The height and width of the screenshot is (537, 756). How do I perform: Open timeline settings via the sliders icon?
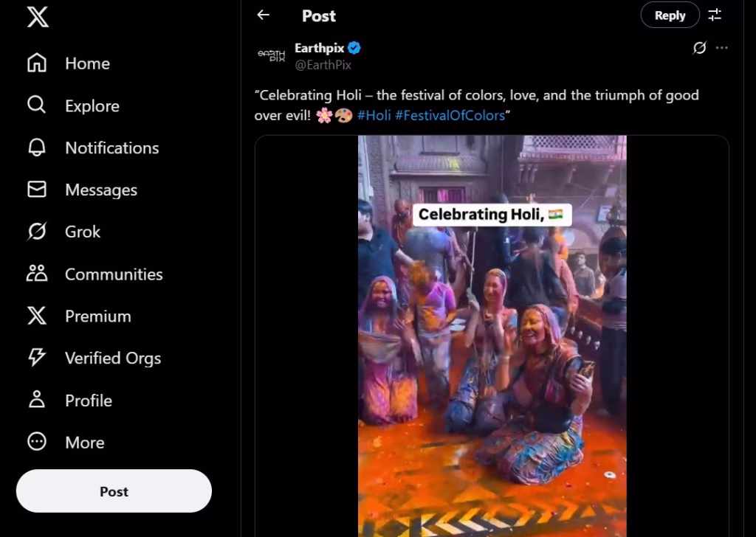click(x=714, y=13)
